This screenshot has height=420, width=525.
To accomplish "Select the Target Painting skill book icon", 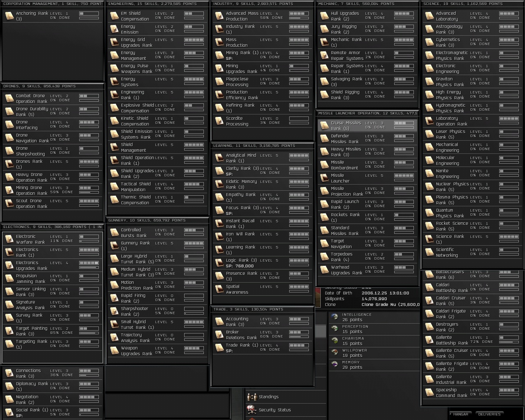I will [x=9, y=331].
